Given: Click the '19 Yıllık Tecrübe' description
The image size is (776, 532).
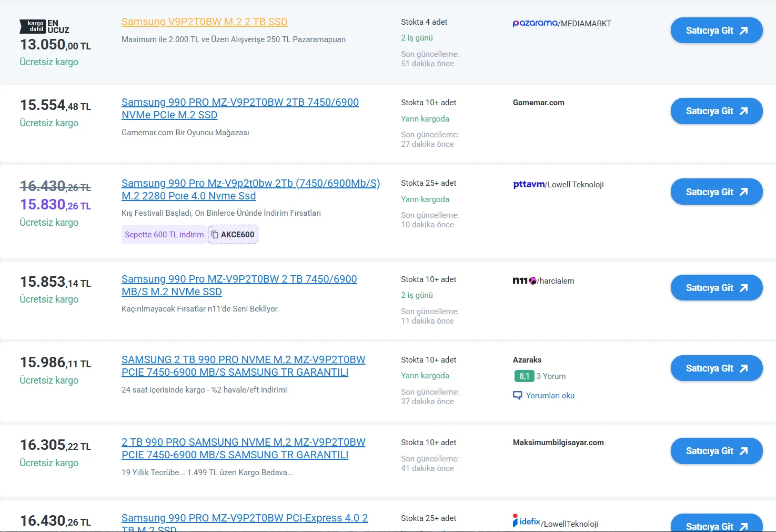Looking at the screenshot, I should pyautogui.click(x=207, y=473).
